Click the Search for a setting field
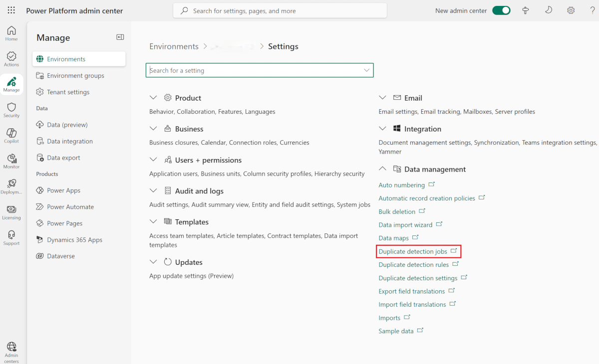Screen dimensions: 599x364 pyautogui.click(x=260, y=70)
